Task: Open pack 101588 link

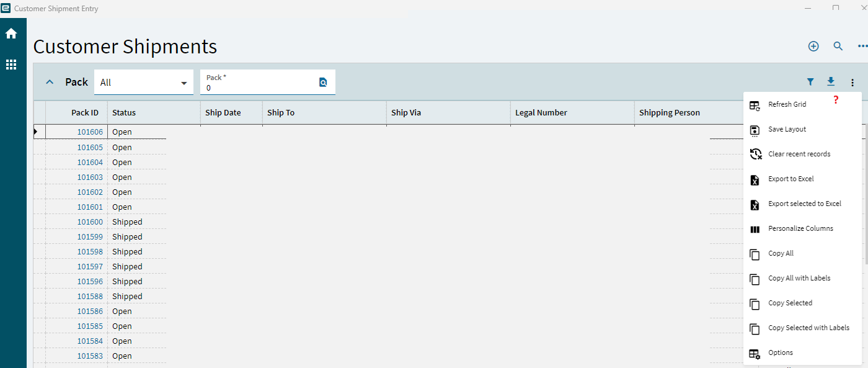Action: [90, 296]
